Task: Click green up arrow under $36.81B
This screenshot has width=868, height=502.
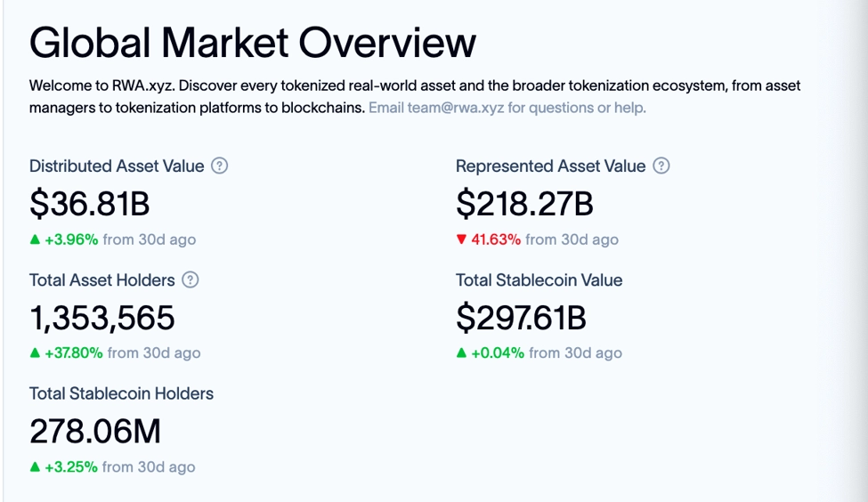Action: click(35, 239)
